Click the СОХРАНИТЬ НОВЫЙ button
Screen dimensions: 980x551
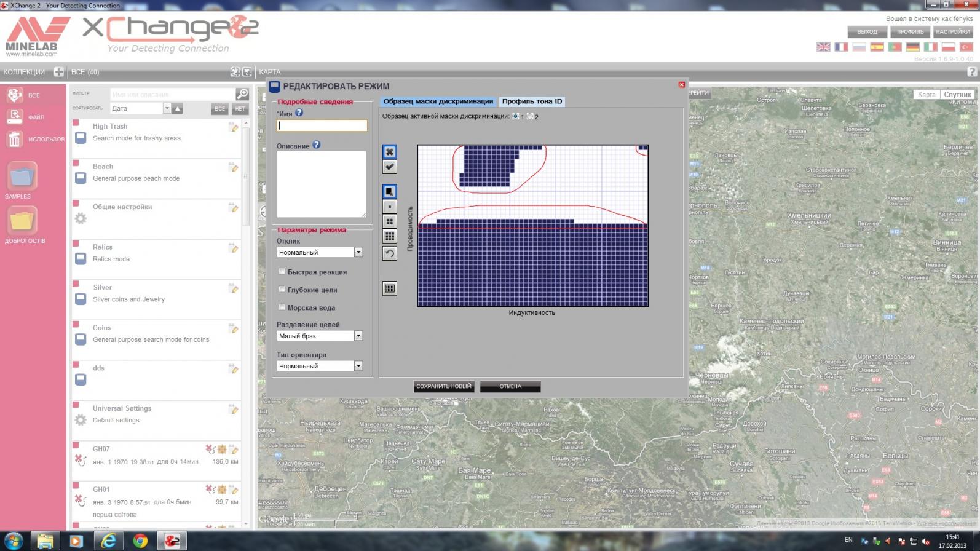click(x=443, y=386)
